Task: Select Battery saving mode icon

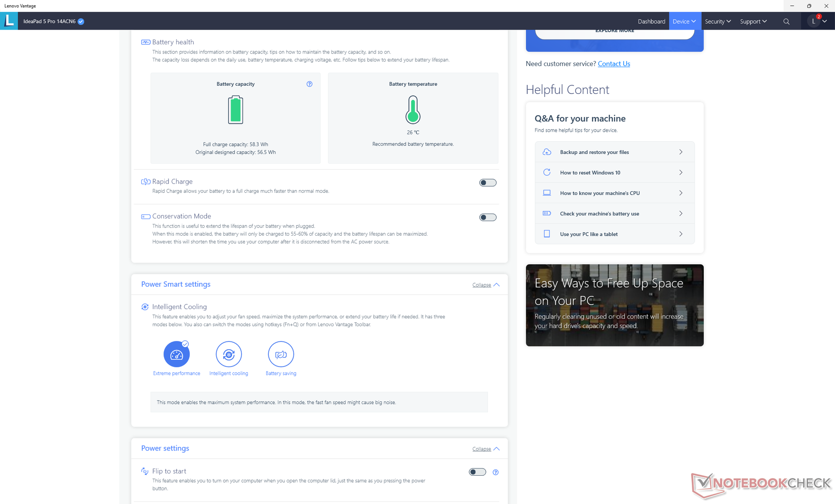Action: pos(281,354)
